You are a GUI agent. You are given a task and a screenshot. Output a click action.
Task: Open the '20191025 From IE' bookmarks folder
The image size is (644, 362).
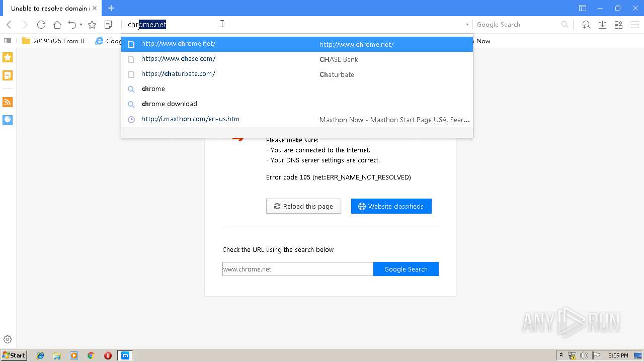pyautogui.click(x=54, y=41)
